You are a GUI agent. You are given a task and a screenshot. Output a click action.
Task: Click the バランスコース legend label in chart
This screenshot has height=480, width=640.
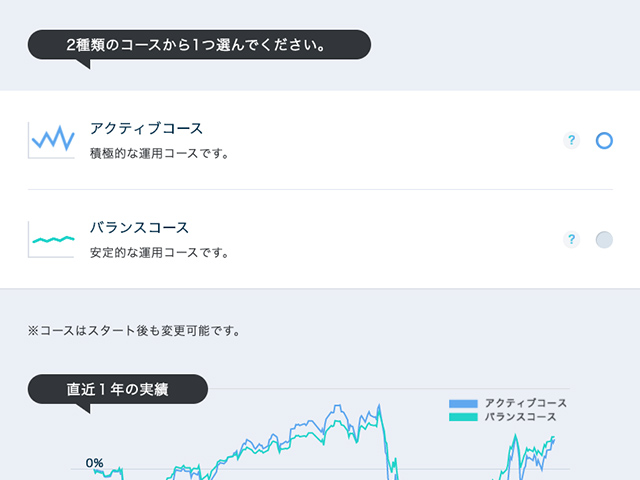coord(520,417)
